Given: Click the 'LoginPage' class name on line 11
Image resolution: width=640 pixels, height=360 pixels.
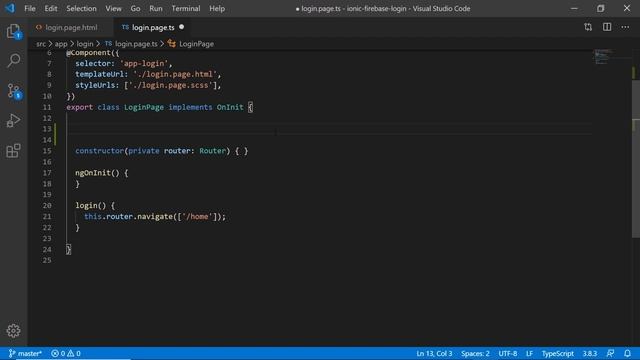Looking at the screenshot, I should point(144,107).
